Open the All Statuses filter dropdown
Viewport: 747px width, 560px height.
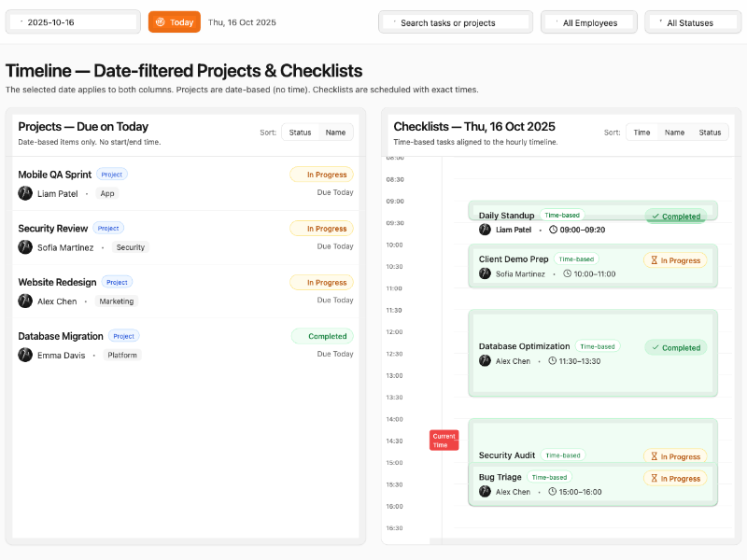coord(692,22)
